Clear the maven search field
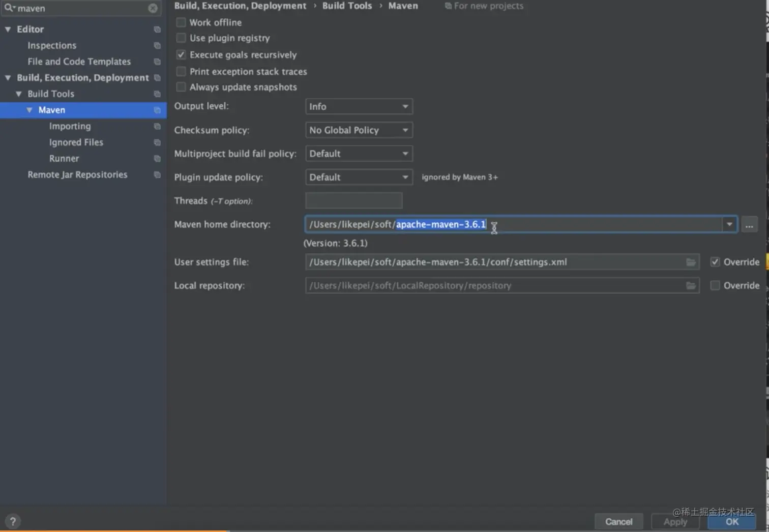Screen dimensions: 769x532 153,8
